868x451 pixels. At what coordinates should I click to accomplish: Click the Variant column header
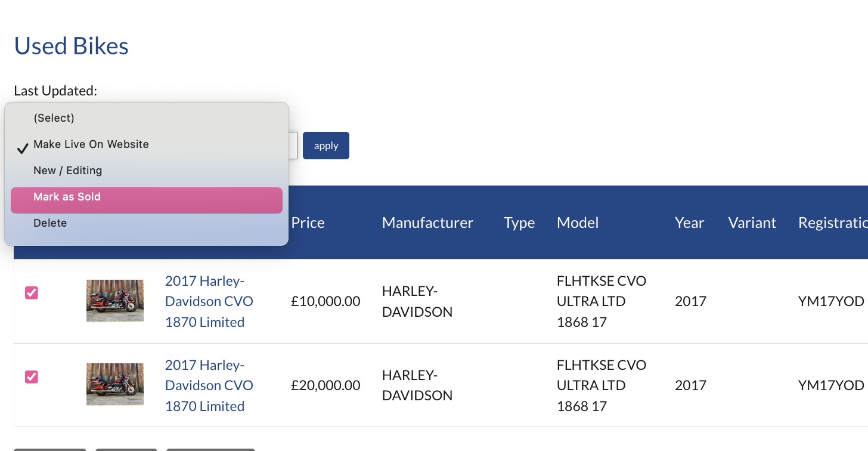tap(752, 223)
